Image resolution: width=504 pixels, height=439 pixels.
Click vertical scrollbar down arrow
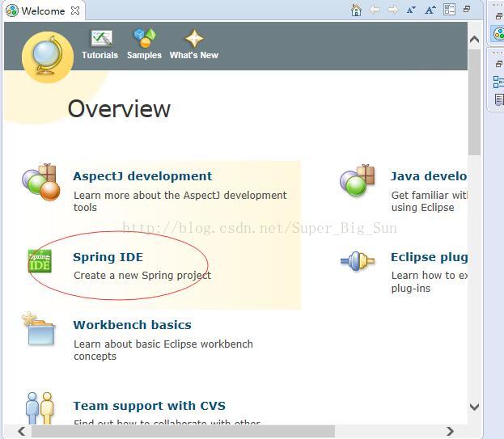pyautogui.click(x=474, y=407)
